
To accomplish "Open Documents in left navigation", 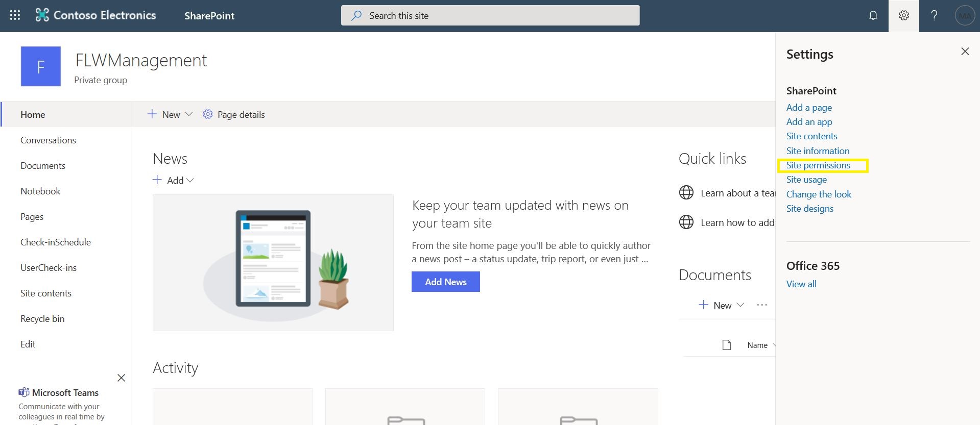I will 43,165.
